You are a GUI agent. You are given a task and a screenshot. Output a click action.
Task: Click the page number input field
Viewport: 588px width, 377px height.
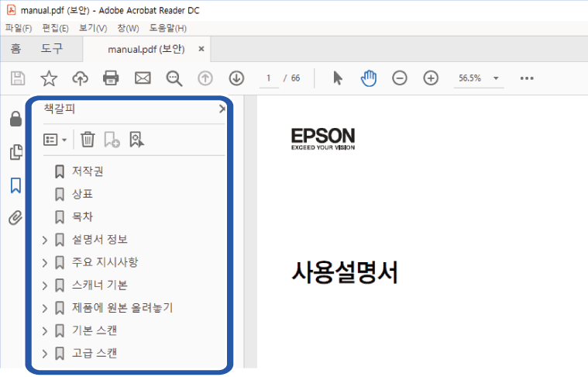coord(268,78)
